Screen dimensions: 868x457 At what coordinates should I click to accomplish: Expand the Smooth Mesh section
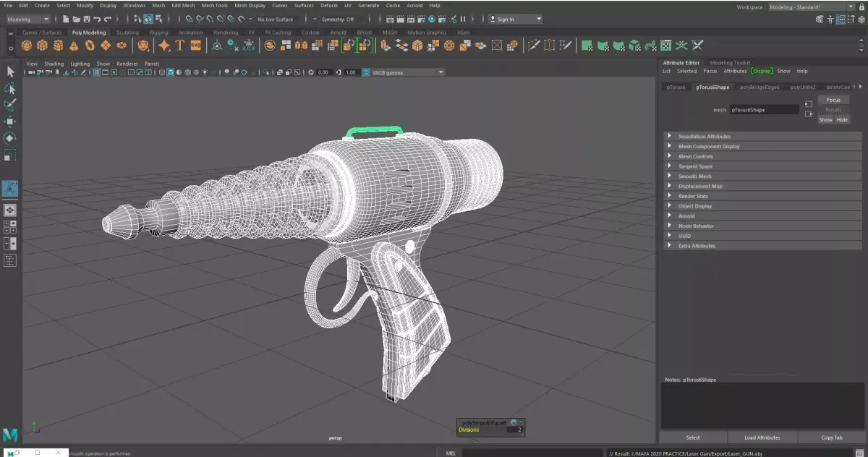[x=762, y=176]
